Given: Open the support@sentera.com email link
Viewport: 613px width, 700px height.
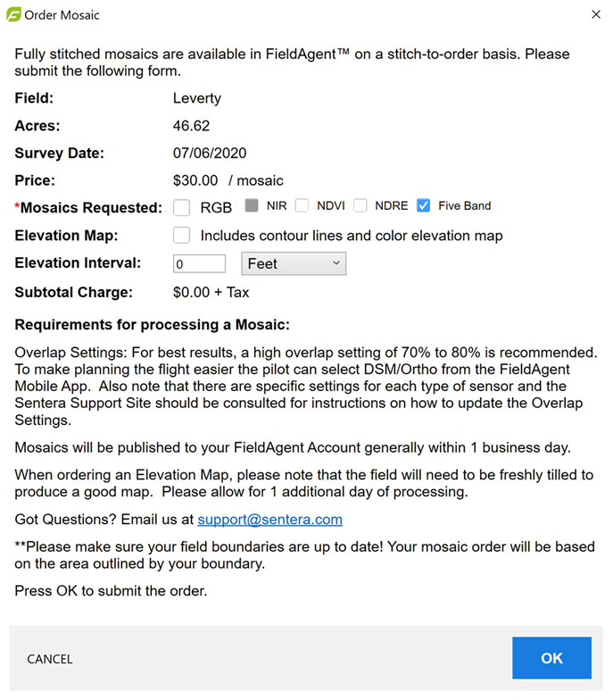Looking at the screenshot, I should tap(269, 520).
